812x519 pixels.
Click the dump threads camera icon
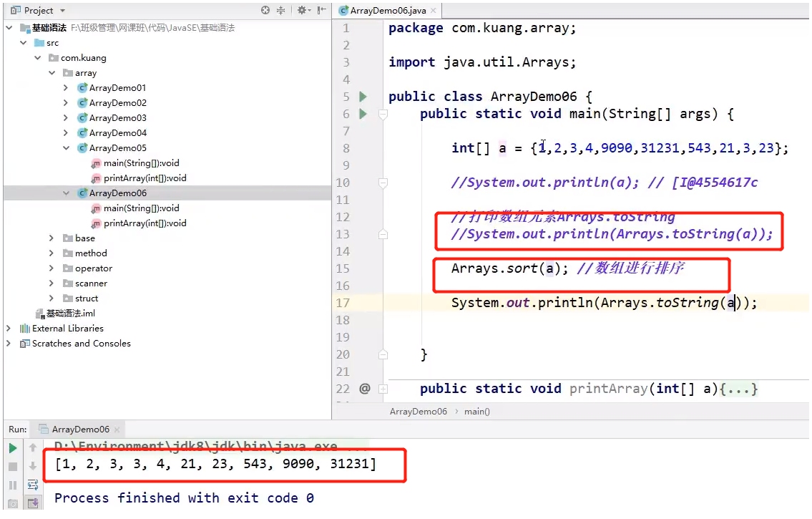13,503
